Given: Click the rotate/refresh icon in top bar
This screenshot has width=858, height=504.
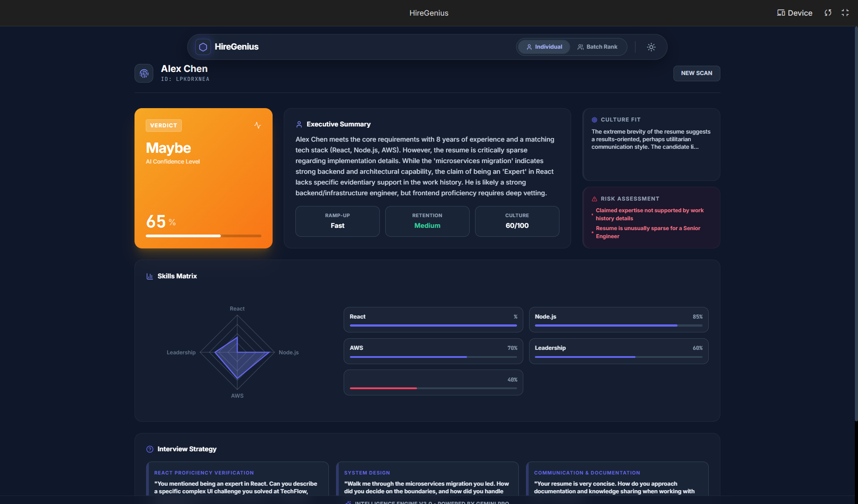Looking at the screenshot, I should pos(828,13).
